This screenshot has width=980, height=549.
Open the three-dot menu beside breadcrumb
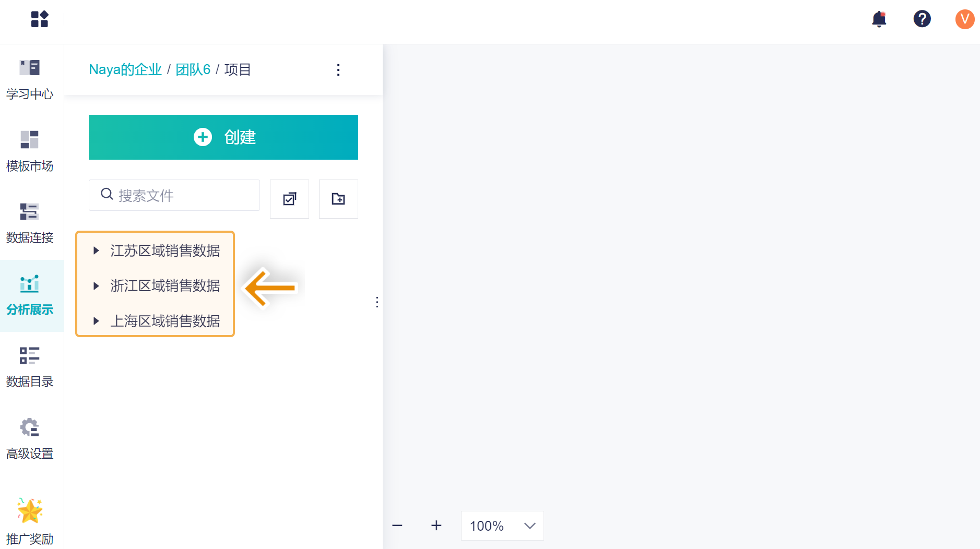338,70
